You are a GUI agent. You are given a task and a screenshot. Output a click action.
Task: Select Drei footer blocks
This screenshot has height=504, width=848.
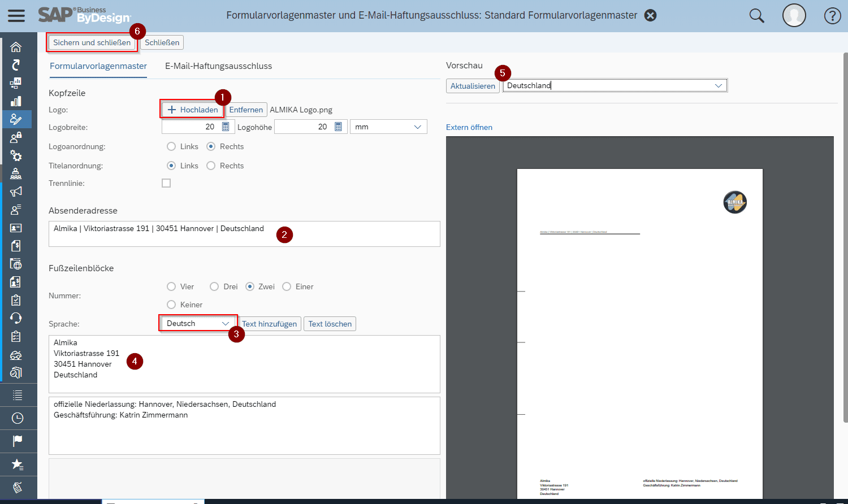(x=214, y=286)
